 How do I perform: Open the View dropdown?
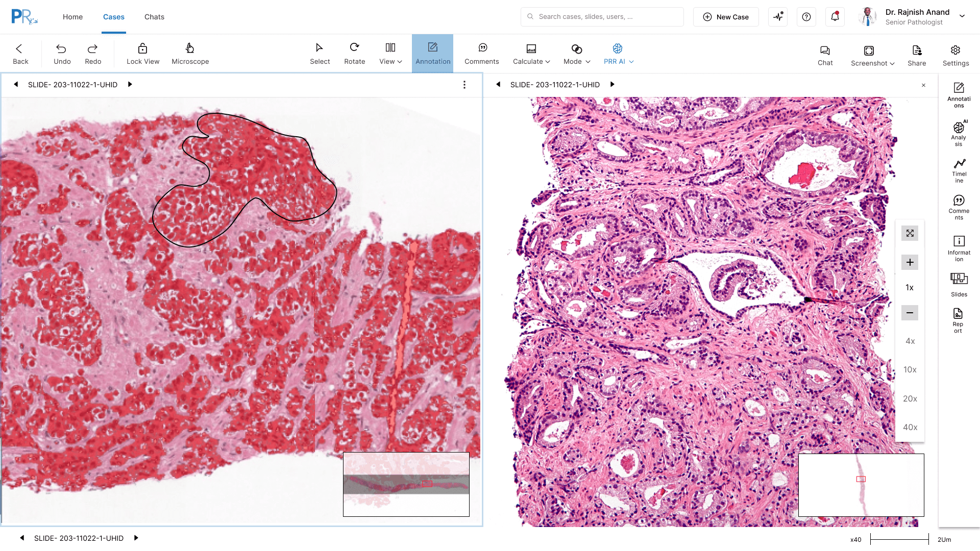coord(390,54)
